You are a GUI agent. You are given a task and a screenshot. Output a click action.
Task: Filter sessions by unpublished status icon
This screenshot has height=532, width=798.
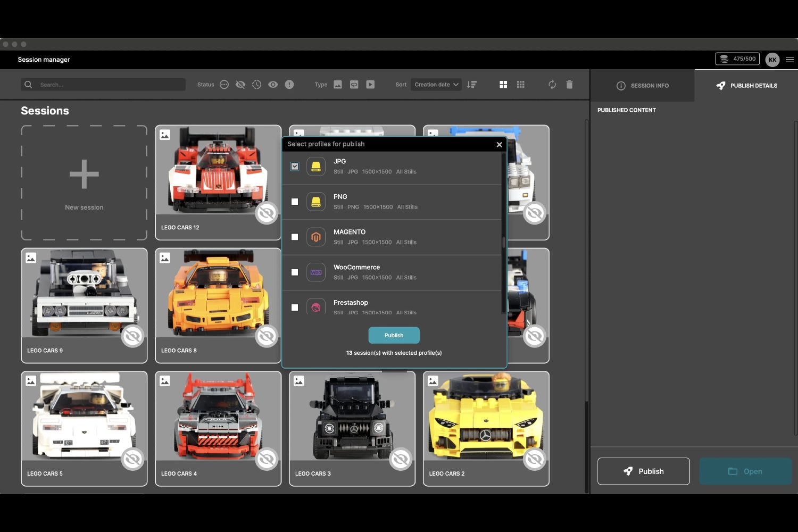click(x=240, y=85)
